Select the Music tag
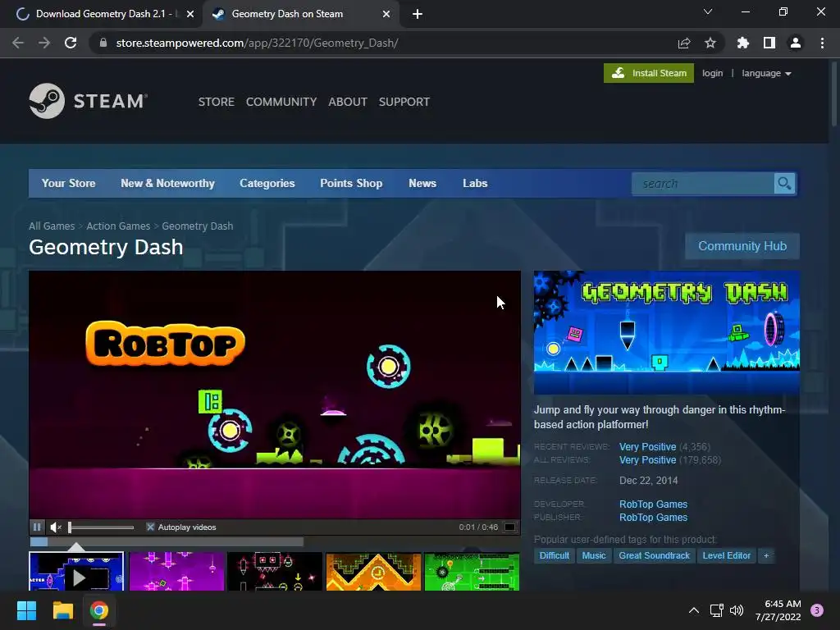 coord(594,555)
